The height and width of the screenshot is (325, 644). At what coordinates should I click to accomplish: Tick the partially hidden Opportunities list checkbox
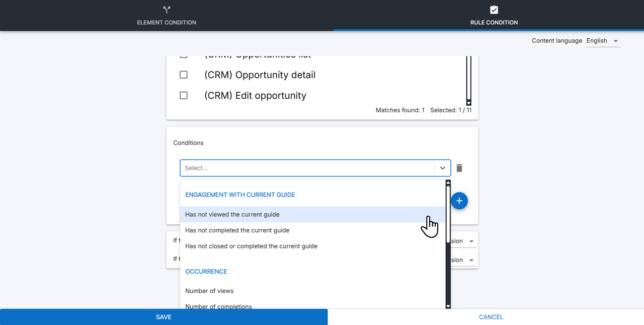point(184,57)
